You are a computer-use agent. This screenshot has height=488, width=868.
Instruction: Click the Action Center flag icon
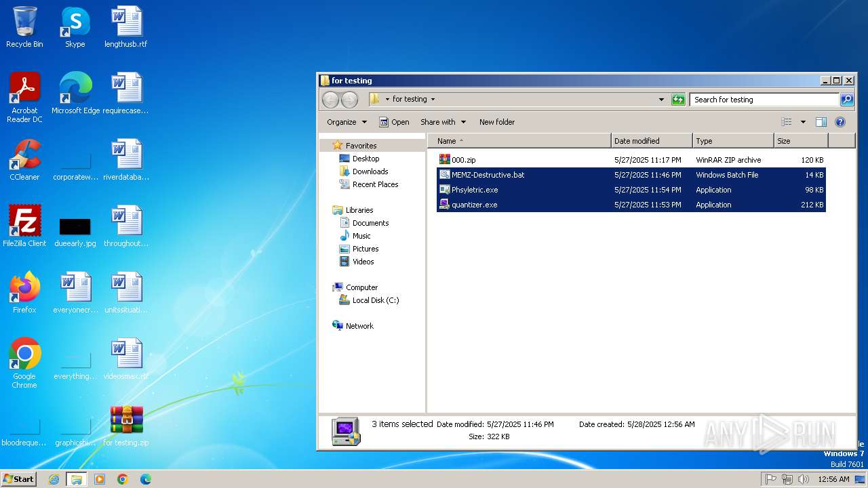[x=770, y=479]
